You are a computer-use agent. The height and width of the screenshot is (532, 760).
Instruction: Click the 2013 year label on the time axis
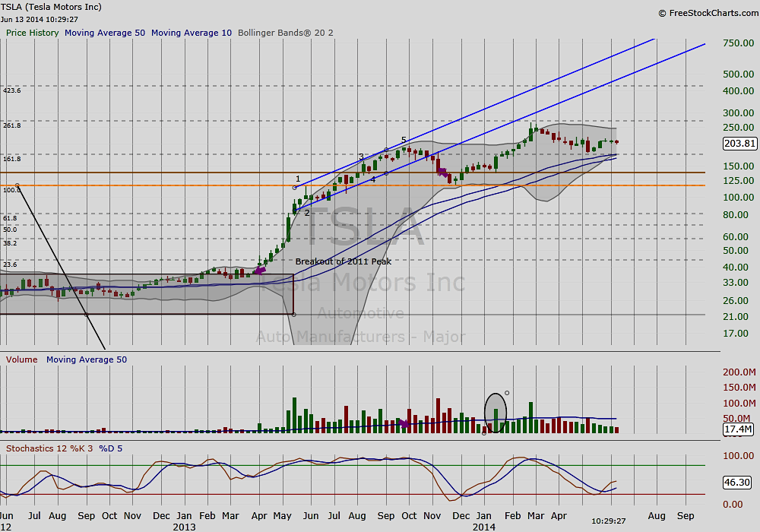coord(184,527)
